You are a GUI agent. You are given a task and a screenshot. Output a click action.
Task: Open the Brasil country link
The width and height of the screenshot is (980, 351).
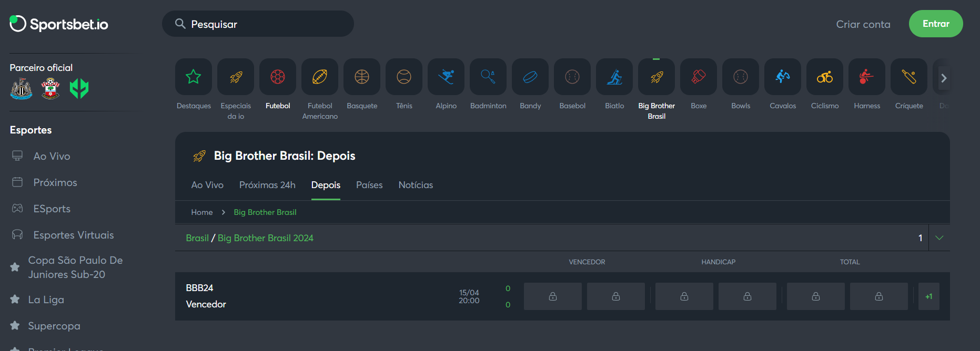pyautogui.click(x=197, y=238)
